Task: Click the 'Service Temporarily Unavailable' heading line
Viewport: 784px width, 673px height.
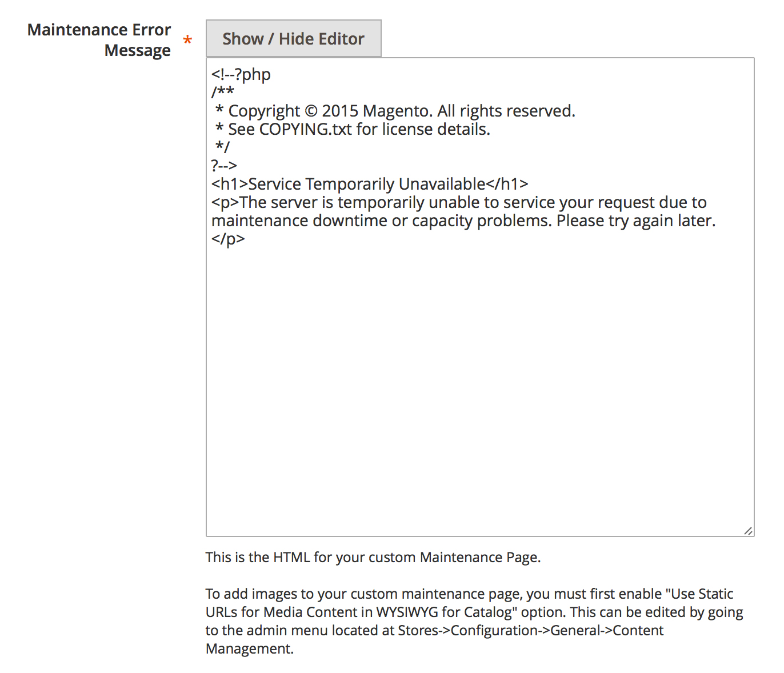Action: (x=370, y=184)
